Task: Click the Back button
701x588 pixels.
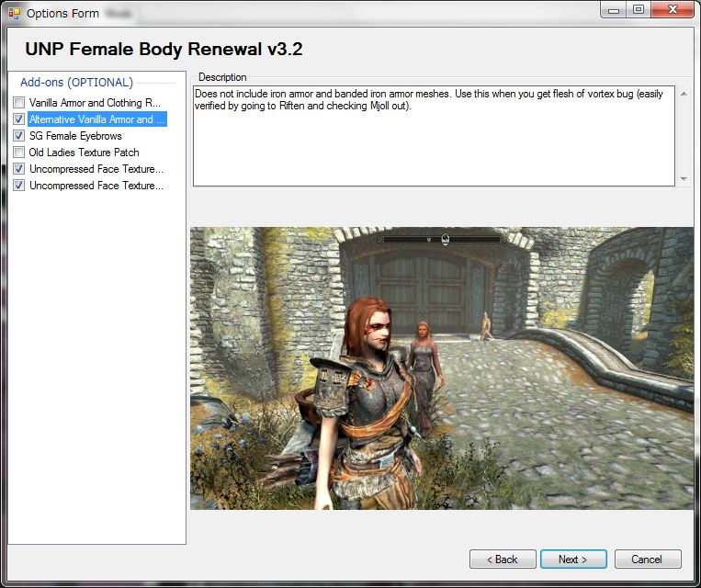Action: pos(503,560)
